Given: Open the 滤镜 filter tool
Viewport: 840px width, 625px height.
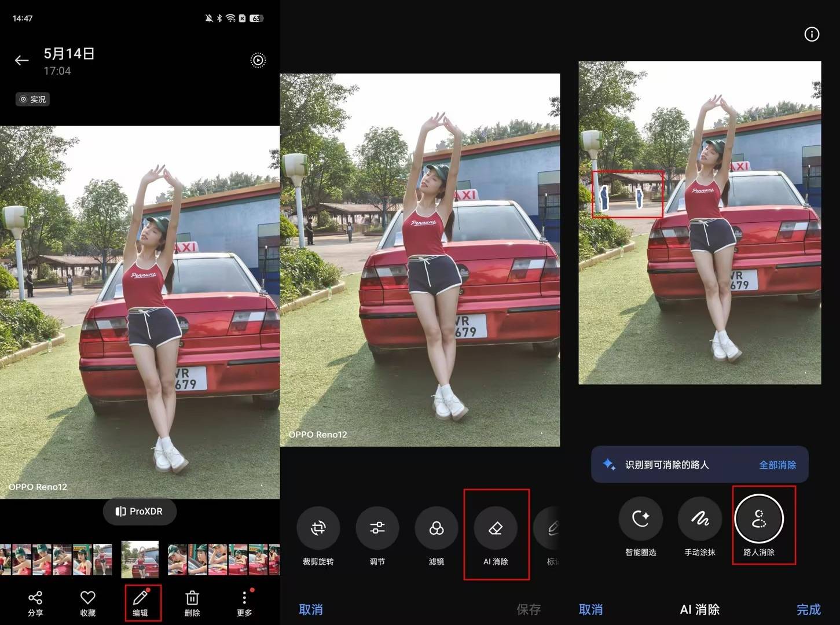Looking at the screenshot, I should (x=436, y=528).
